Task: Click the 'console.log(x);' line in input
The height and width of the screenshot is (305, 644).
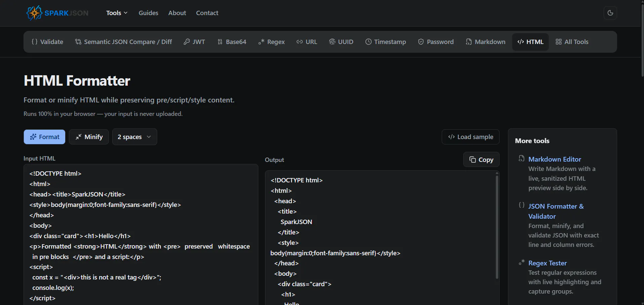Action: point(53,288)
